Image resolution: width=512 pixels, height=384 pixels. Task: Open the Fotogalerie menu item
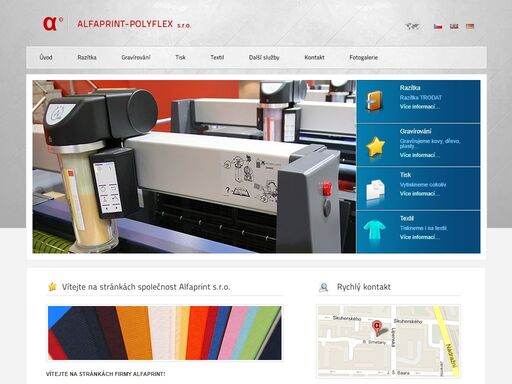click(363, 57)
